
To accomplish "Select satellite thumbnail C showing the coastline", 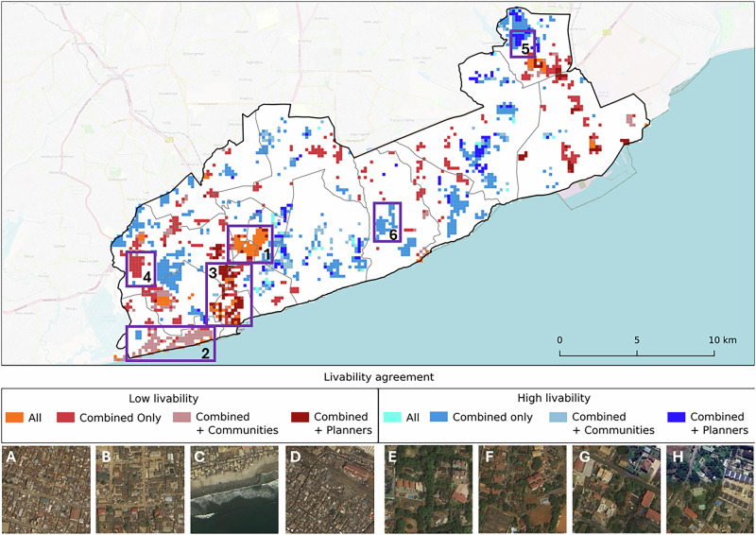I will pyautogui.click(x=234, y=490).
